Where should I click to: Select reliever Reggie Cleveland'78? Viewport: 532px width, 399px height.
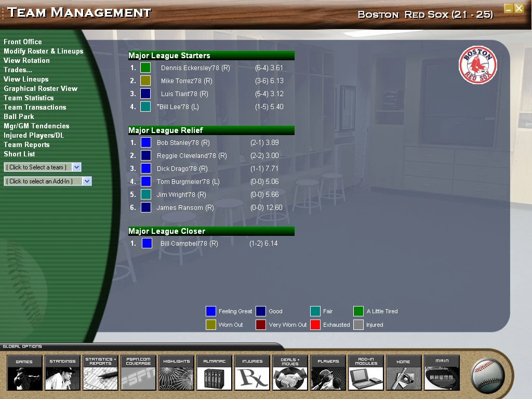click(x=192, y=156)
